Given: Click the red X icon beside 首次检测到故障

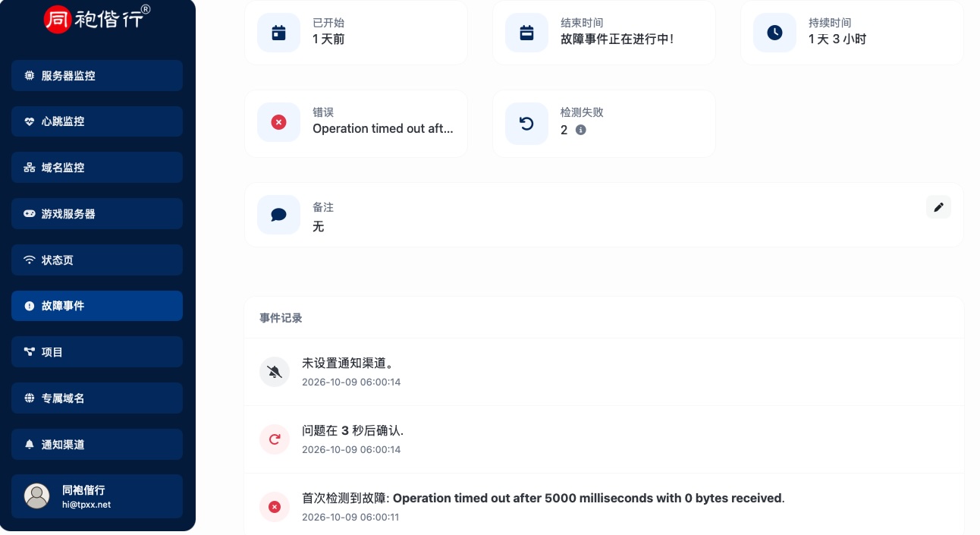Looking at the screenshot, I should [x=275, y=507].
